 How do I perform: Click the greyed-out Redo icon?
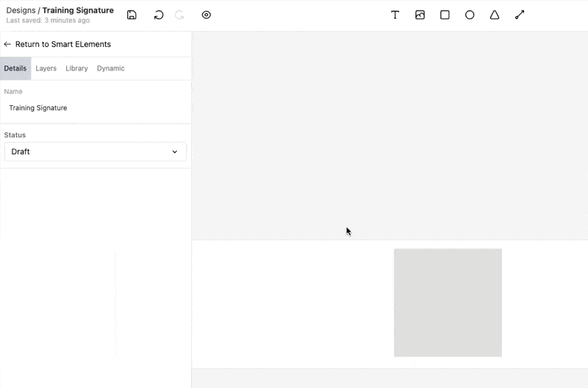(x=179, y=15)
